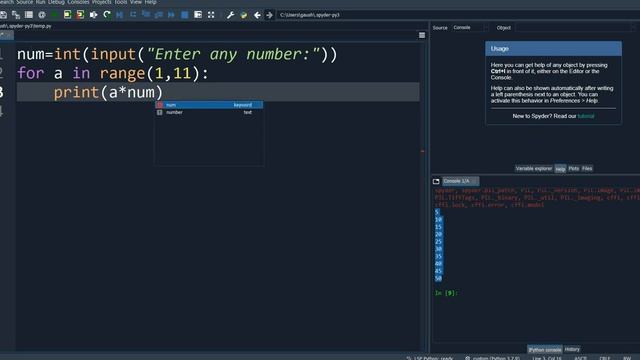This screenshot has height=360, width=640.
Task: Click the debugger Step over icon
Action: [x=133, y=15]
